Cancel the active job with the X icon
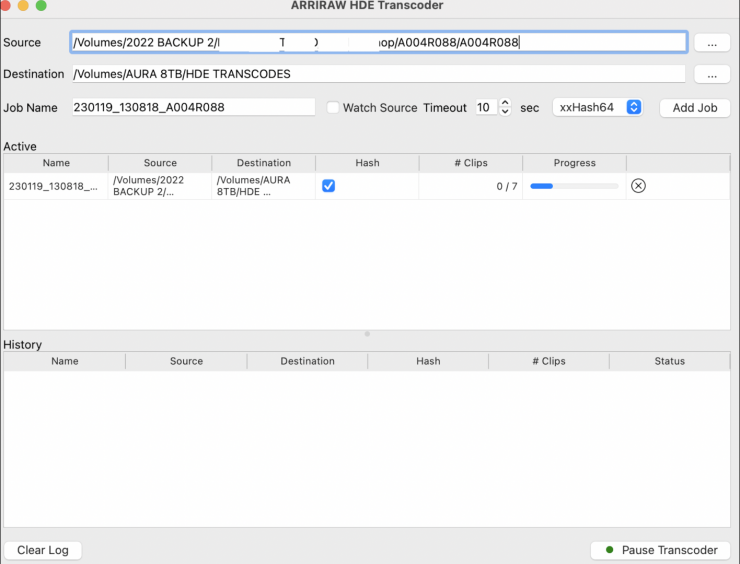 coord(638,186)
